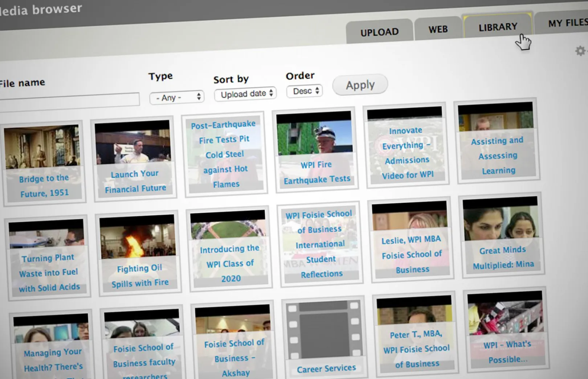Select the Bridge to the Future, 1951 video
588x379 pixels.
(x=44, y=163)
